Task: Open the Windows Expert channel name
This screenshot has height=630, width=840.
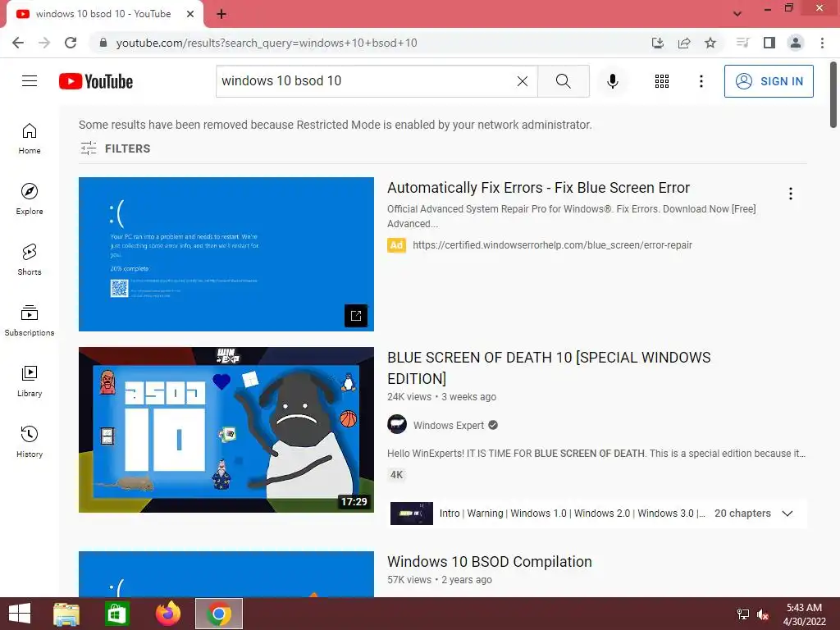Action: tap(449, 426)
